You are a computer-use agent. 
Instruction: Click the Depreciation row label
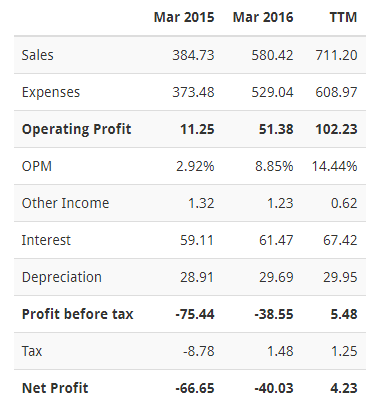(x=62, y=277)
